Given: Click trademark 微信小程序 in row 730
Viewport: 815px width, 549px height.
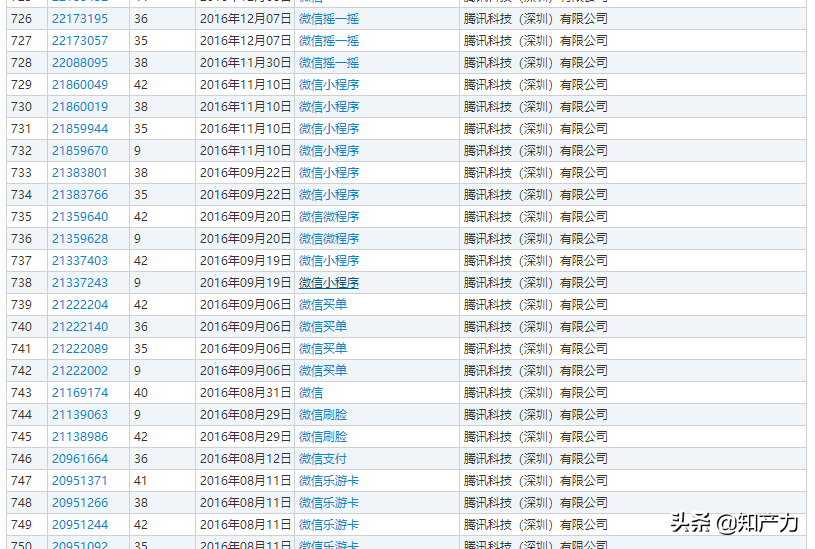Looking at the screenshot, I should 328,107.
